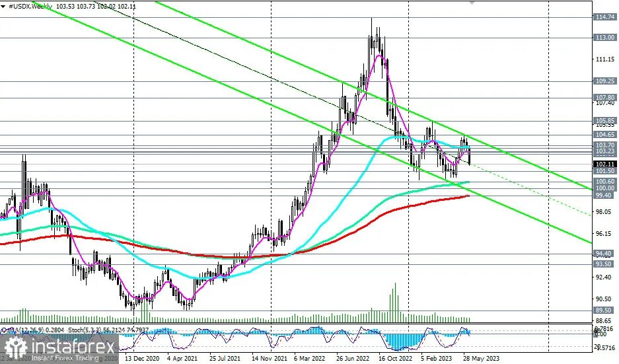Click the 98.05 price axis value
This screenshot has width=619, height=364.
point(605,212)
